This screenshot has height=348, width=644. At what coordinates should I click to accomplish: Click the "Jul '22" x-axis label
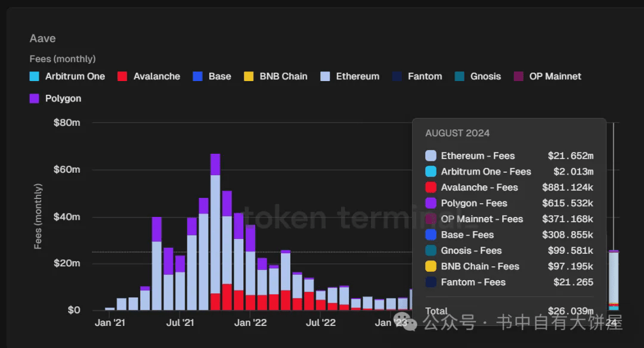pyautogui.click(x=321, y=323)
